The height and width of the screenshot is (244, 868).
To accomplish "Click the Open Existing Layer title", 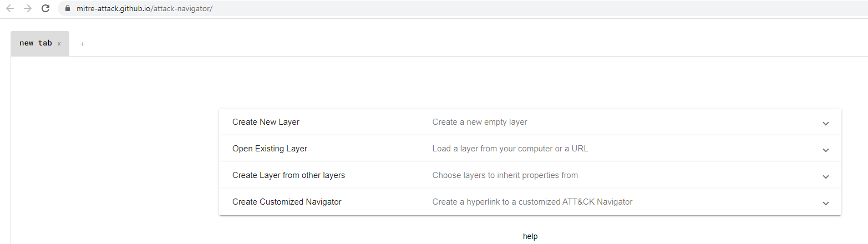I will point(270,149).
